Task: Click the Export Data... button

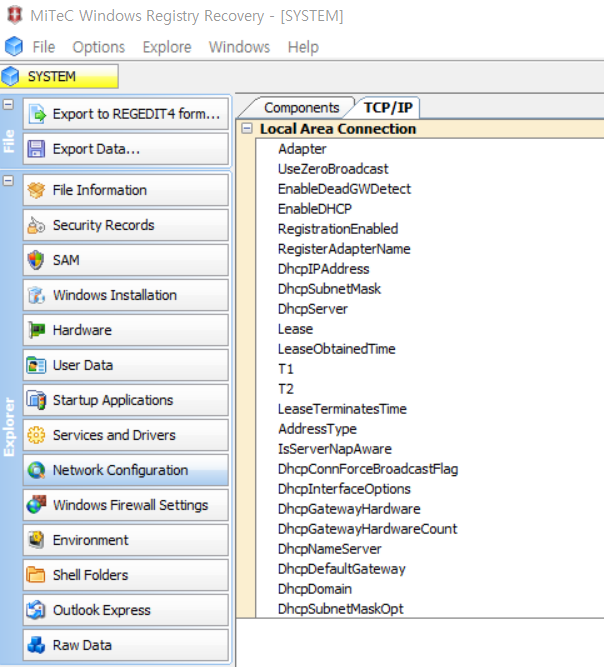Action: click(126, 149)
